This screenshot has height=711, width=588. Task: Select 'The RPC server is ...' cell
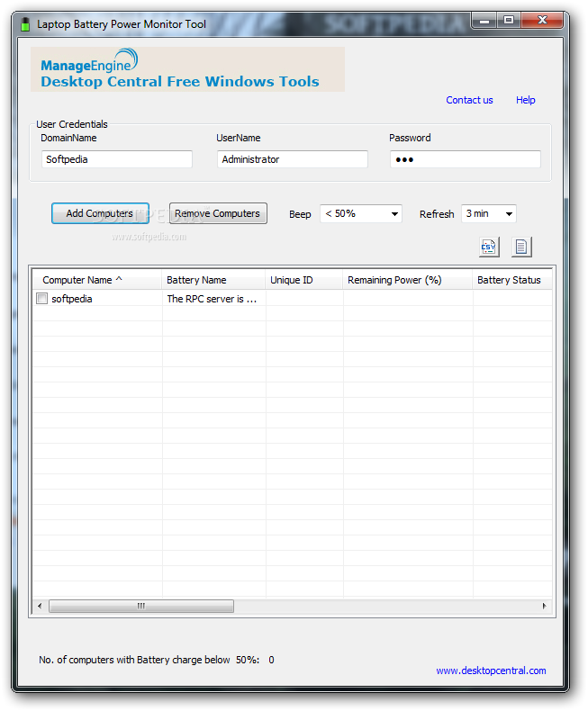pyautogui.click(x=212, y=299)
